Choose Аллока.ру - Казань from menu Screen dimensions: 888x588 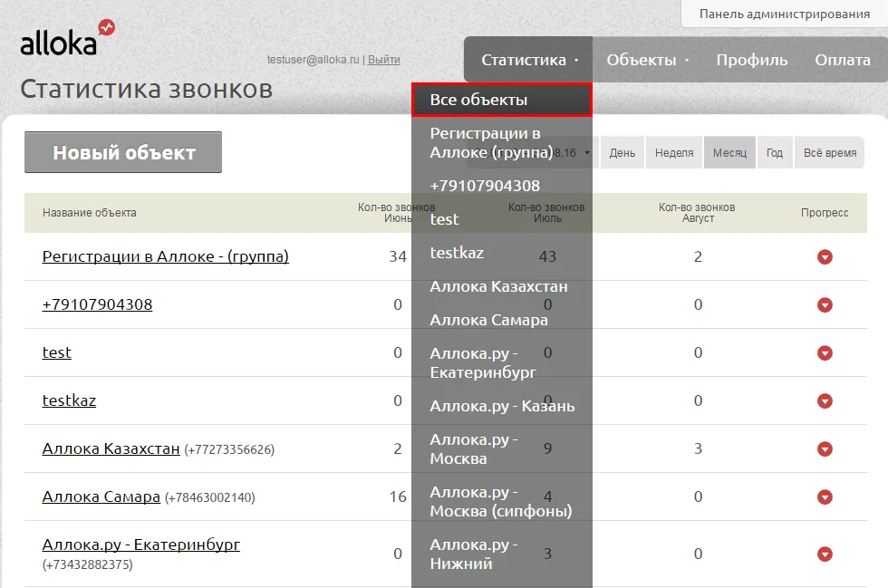[502, 406]
